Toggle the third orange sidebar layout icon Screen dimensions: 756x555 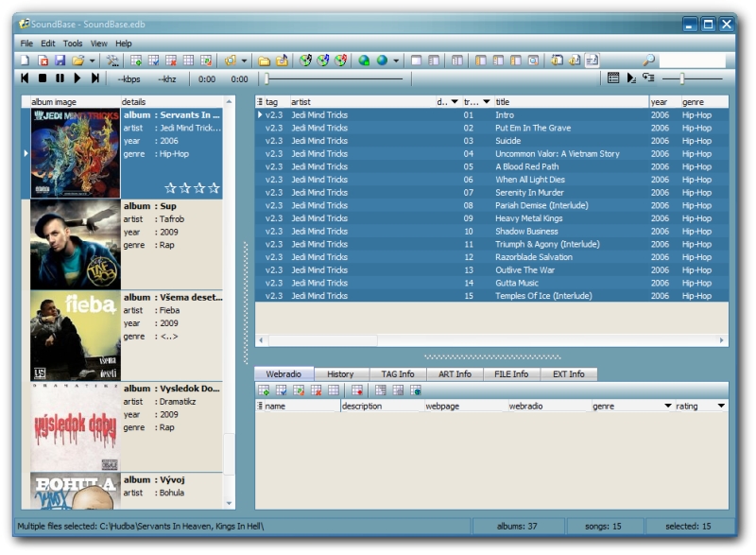515,61
